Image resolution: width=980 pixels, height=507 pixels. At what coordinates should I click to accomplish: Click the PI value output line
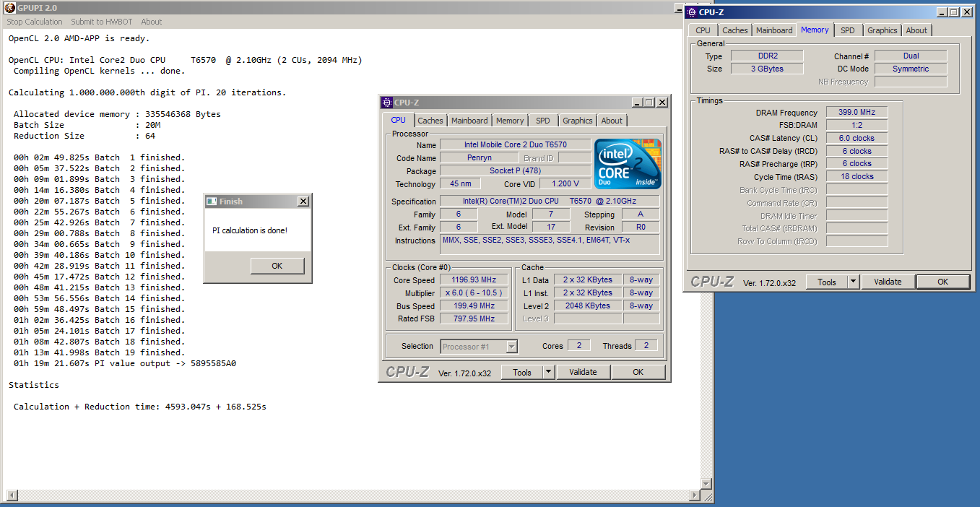coord(125,363)
